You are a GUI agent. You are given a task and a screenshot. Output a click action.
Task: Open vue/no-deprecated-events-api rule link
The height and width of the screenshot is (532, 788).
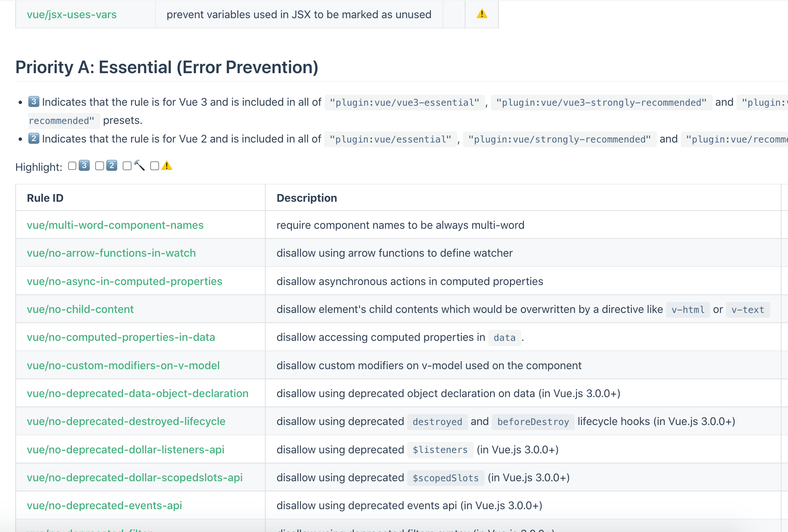[105, 505]
